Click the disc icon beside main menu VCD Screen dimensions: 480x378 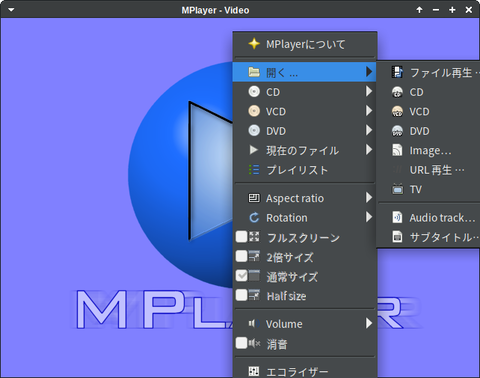click(254, 111)
